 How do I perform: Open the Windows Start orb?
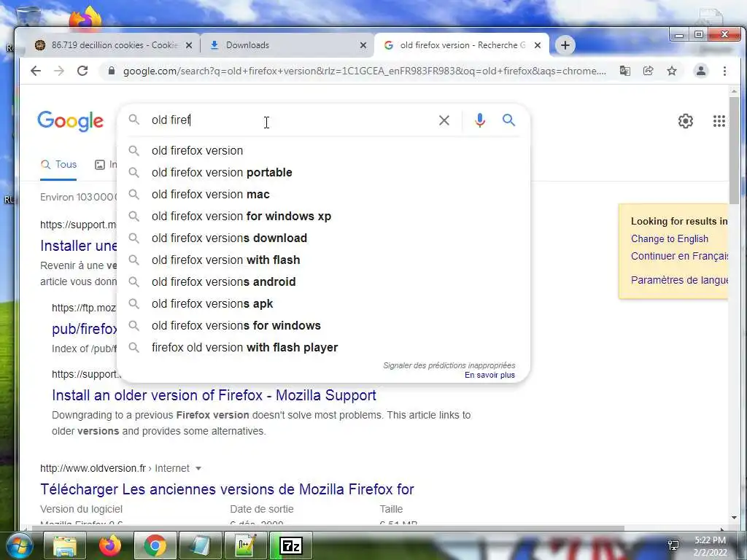[19, 546]
